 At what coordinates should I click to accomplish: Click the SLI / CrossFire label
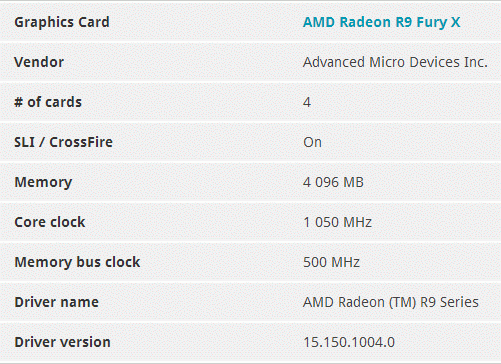coord(64,142)
